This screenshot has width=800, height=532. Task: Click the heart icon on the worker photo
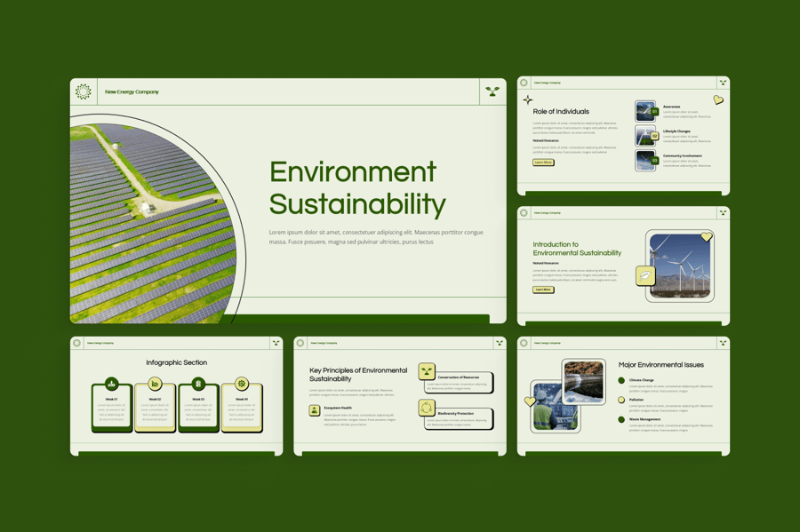[x=531, y=401]
